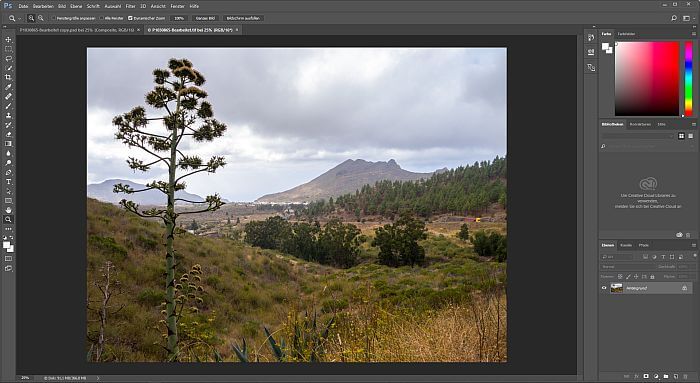Select the History Brush tool
The width and height of the screenshot is (700, 383).
(x=8, y=125)
